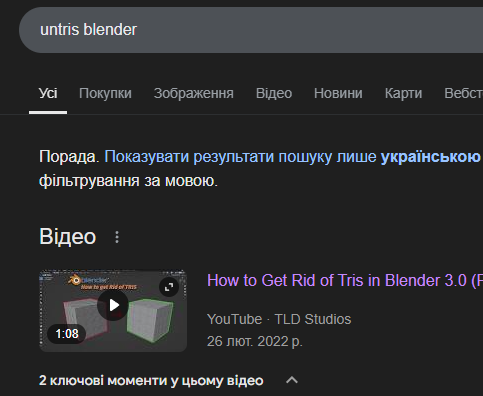
Task: Collapse '2 ключові моменти у цьому відео' chevron
Action: (292, 380)
